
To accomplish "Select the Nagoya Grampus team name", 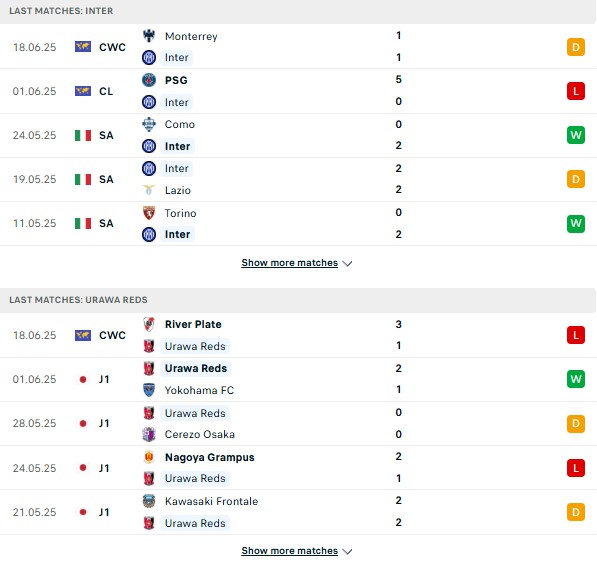I will pos(209,457).
